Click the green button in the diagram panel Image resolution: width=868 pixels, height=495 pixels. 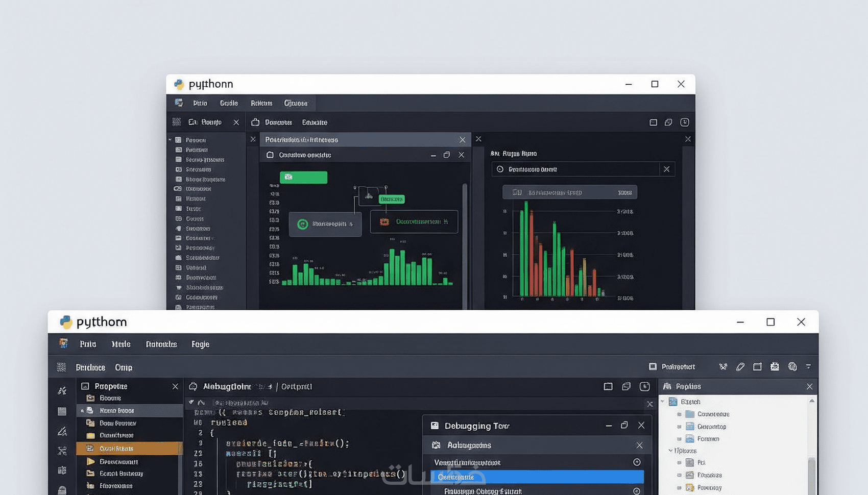tap(303, 177)
